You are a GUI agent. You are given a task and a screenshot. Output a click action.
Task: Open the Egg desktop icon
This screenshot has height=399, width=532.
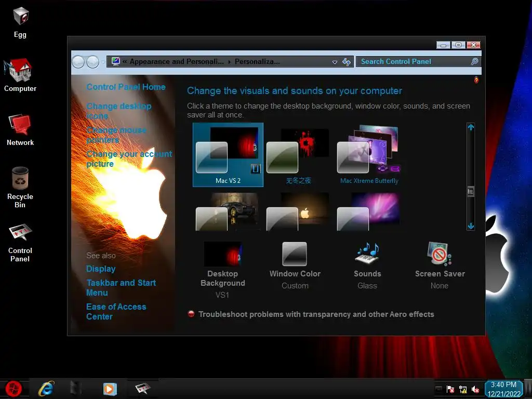tap(20, 22)
